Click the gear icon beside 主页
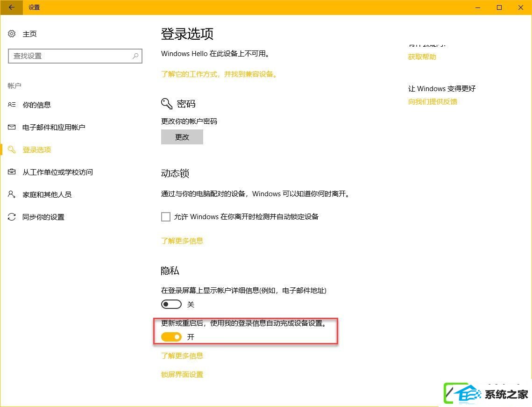 [12, 34]
